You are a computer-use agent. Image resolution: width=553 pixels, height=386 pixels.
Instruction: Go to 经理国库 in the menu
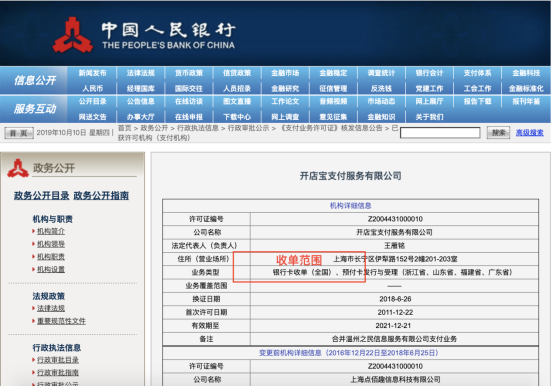(x=141, y=89)
